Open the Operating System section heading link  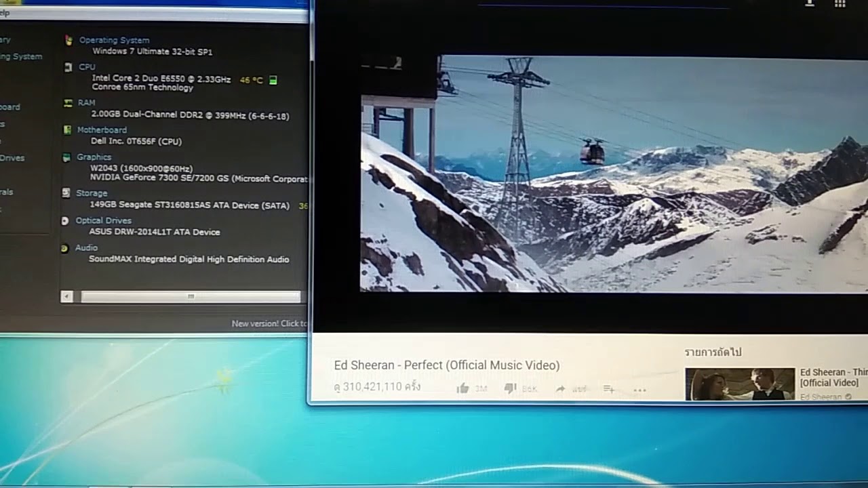coord(114,40)
